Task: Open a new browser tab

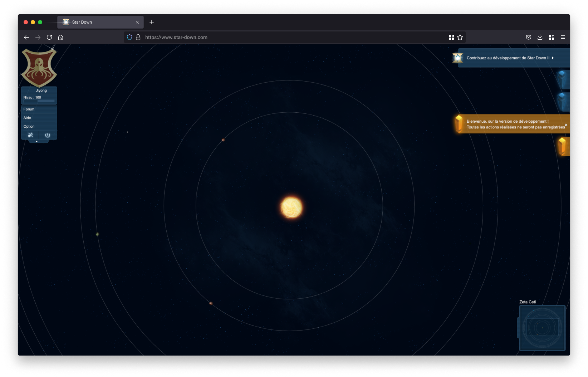Action: click(x=152, y=22)
